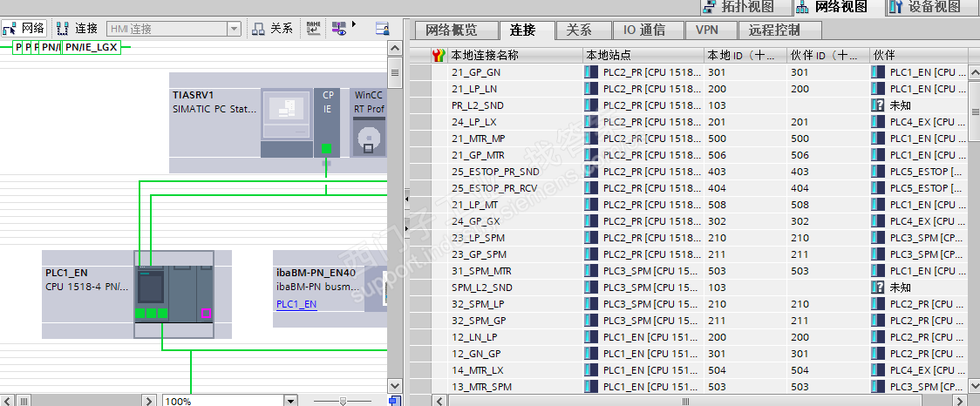
Task: Select the PN/IE_LGX subnet label
Action: (x=91, y=47)
